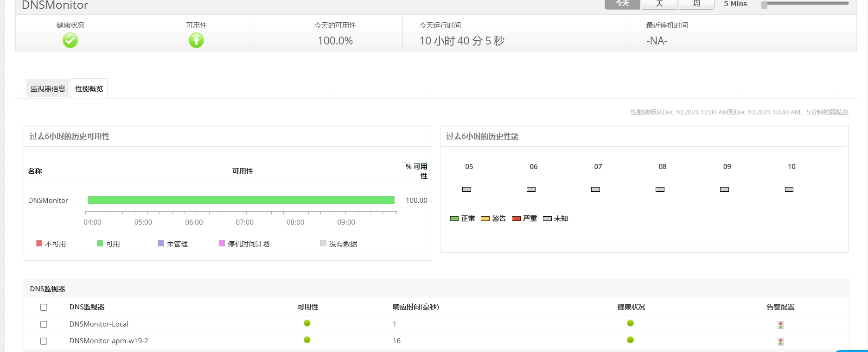The image size is (868, 352).
Task: Click the red 不可用 legend swatch
Action: [39, 243]
